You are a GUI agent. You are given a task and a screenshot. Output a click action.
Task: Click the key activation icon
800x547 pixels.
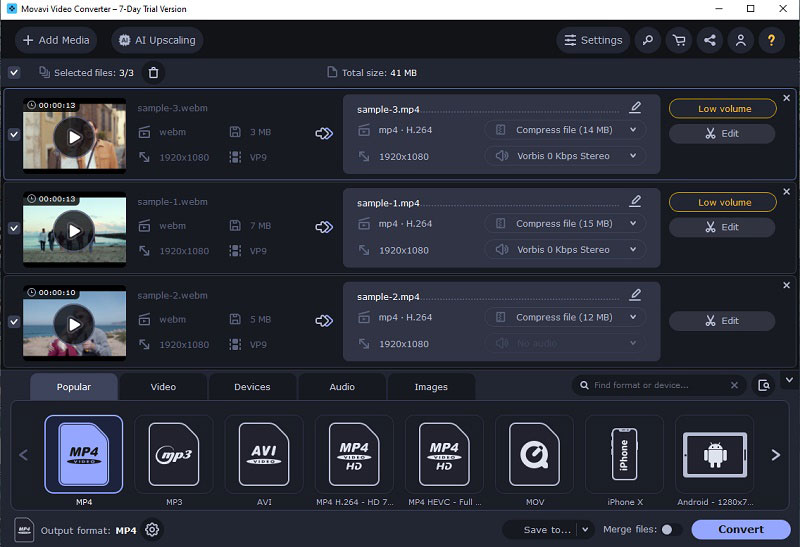pos(647,40)
